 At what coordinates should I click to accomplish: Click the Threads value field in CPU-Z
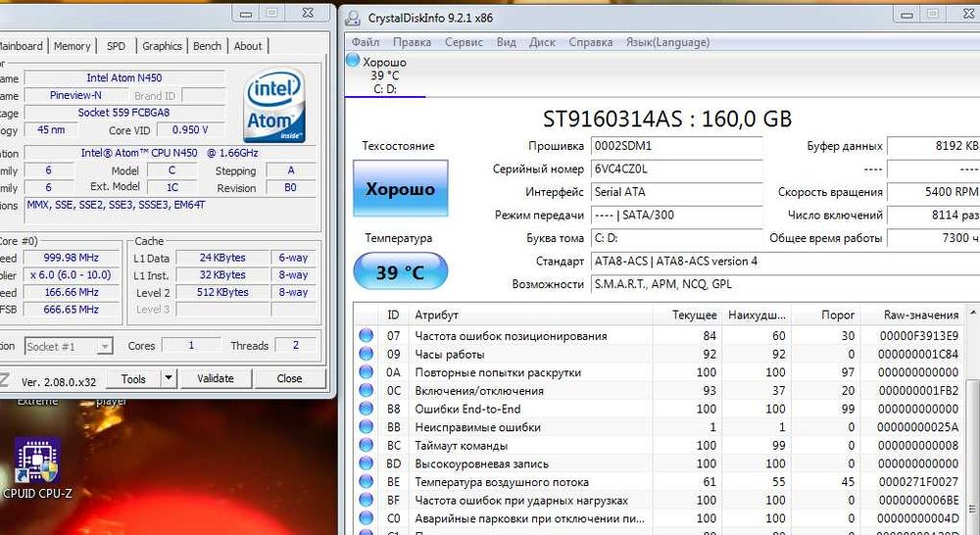[x=296, y=345]
